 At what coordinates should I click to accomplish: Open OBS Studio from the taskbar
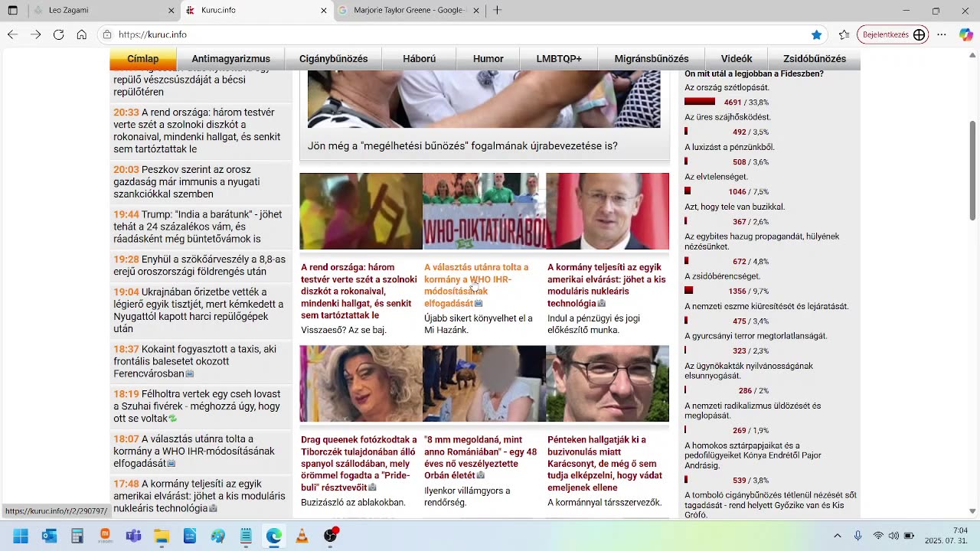tap(331, 536)
